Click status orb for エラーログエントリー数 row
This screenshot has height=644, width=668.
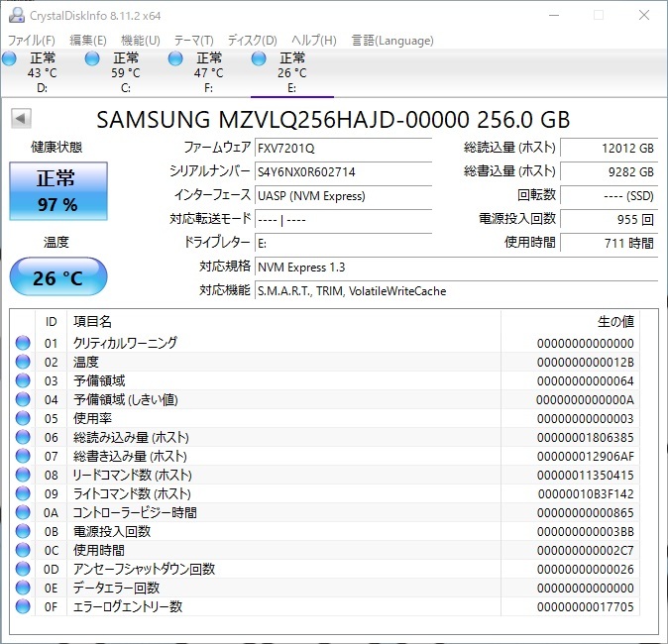(23, 606)
